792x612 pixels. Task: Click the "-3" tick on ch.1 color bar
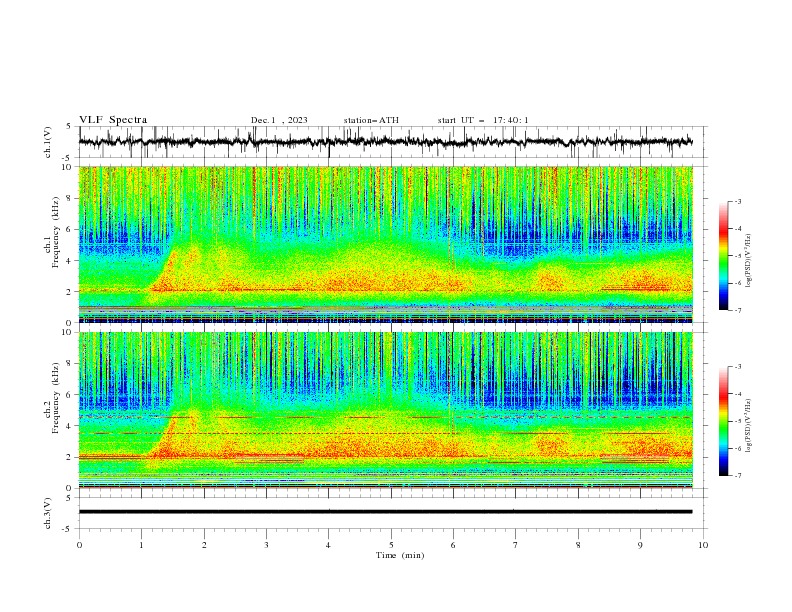[738, 201]
